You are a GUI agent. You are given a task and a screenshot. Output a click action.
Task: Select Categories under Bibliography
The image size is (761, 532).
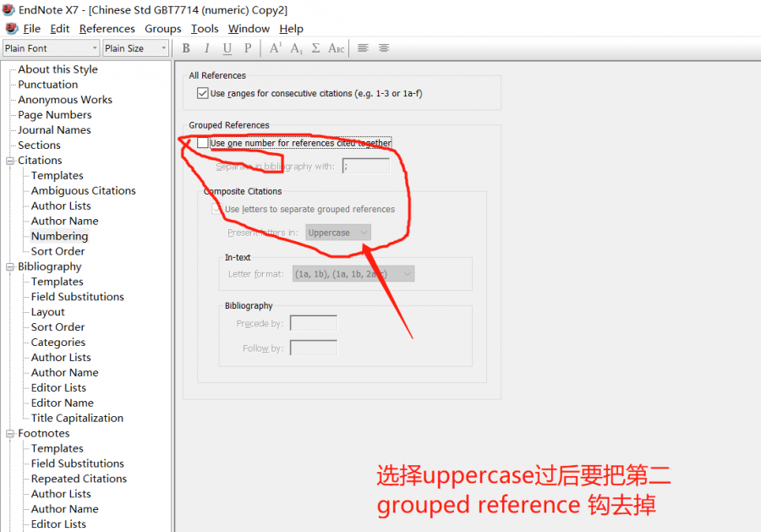58,343
